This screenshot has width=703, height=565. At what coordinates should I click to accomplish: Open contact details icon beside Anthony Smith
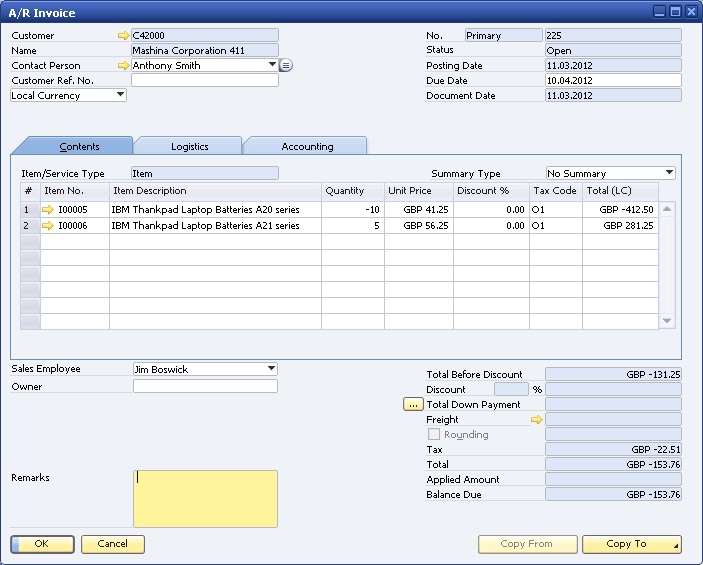click(x=286, y=65)
